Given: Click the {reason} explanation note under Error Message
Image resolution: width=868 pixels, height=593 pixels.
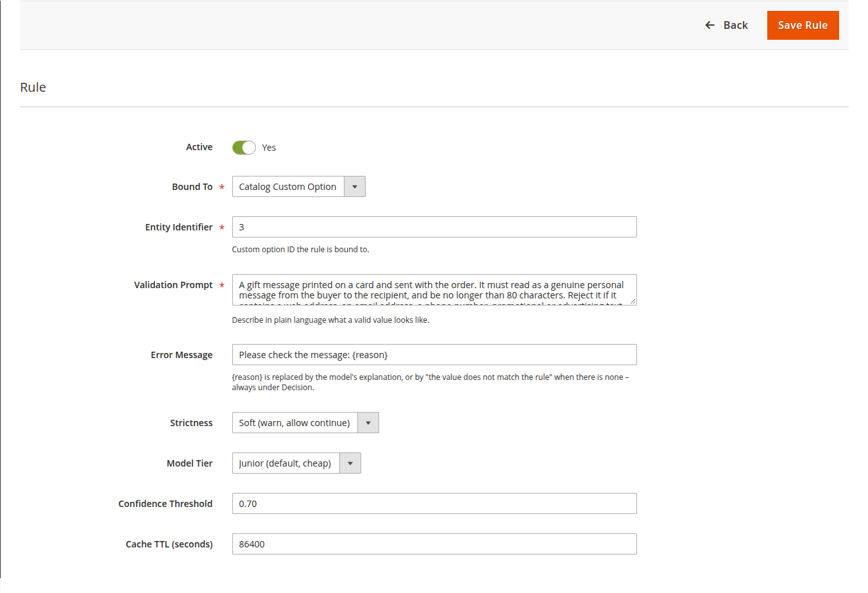Looking at the screenshot, I should click(x=430, y=382).
